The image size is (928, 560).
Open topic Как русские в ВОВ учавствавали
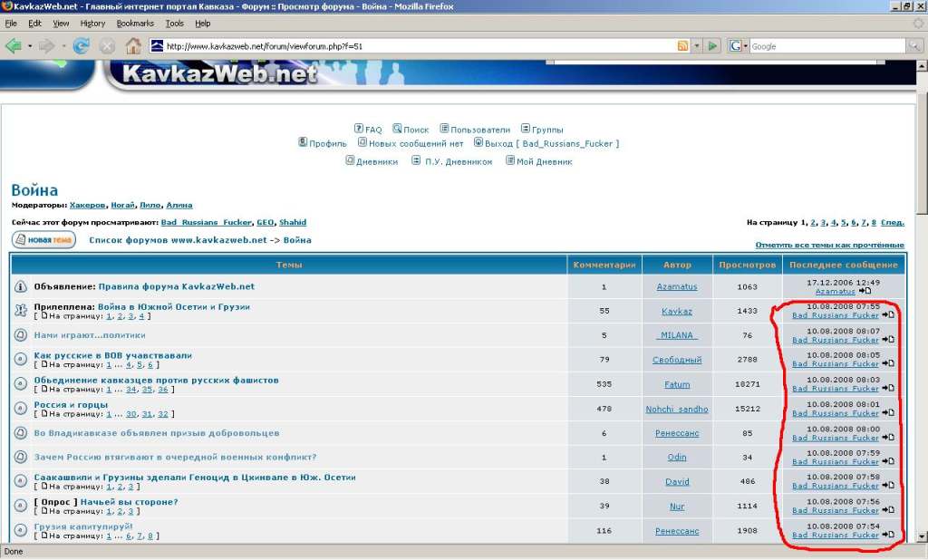(112, 355)
